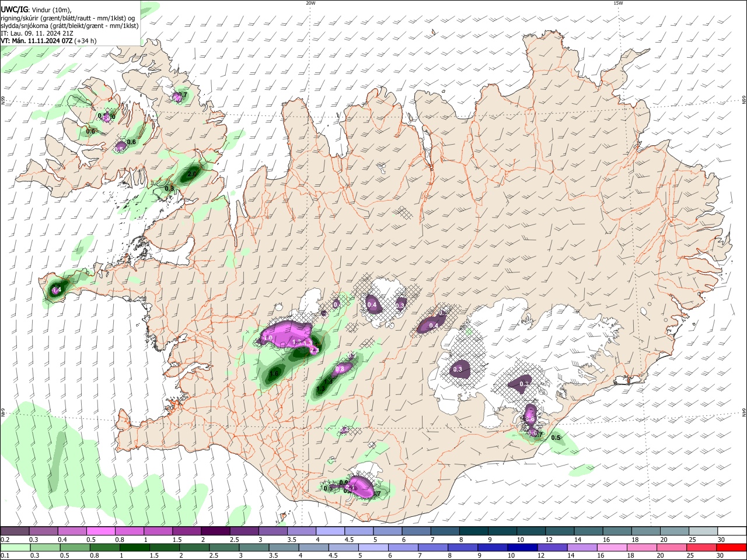Viewport: 747px width, 560px height.
Task: Select the darkest purple 2–2.5 legend swatch
Action: [x=215, y=531]
